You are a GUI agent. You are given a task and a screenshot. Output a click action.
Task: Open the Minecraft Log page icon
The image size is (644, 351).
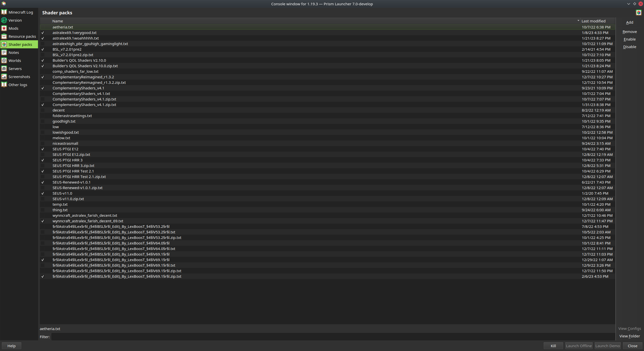(x=4, y=12)
